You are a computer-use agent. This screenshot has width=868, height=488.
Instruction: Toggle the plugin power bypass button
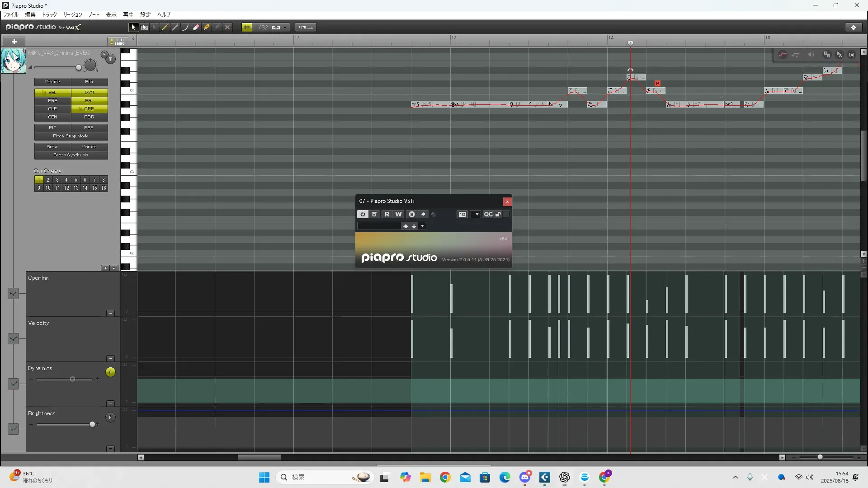(363, 215)
